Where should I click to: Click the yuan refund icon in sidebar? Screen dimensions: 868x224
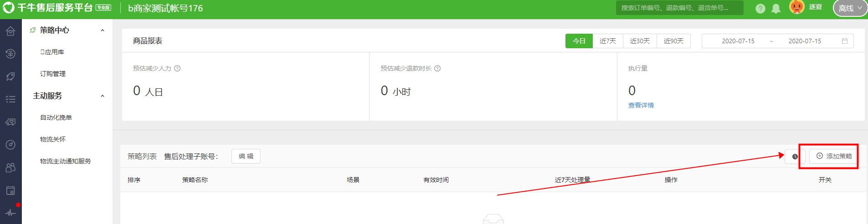(10, 54)
